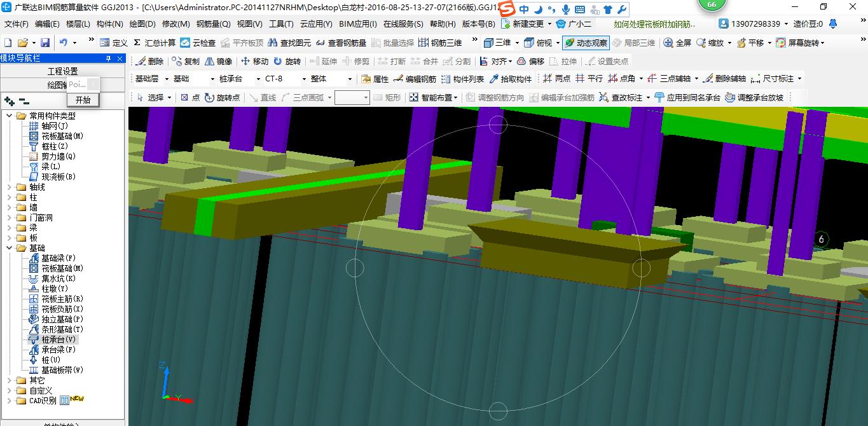Collapse the 常用构件类型 tree node
The image size is (868, 426).
[x=10, y=116]
